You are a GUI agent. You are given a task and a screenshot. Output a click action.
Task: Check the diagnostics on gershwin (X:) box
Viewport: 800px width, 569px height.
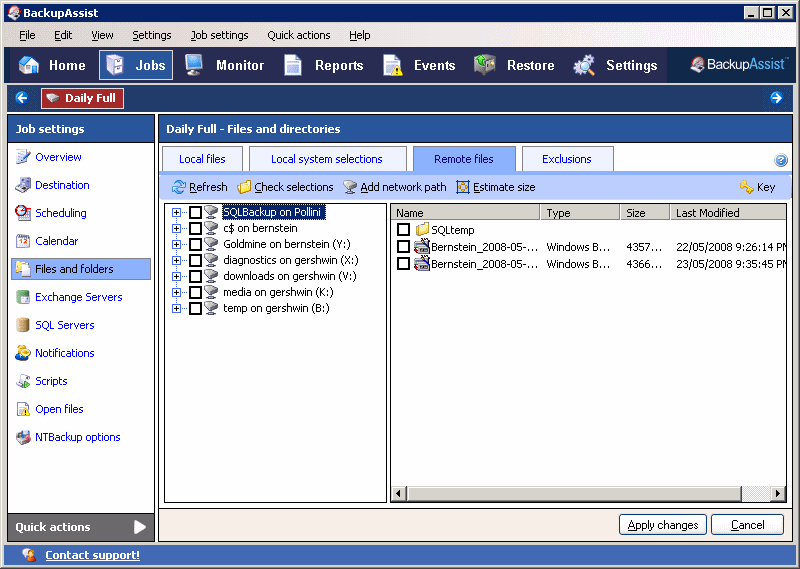pos(195,260)
